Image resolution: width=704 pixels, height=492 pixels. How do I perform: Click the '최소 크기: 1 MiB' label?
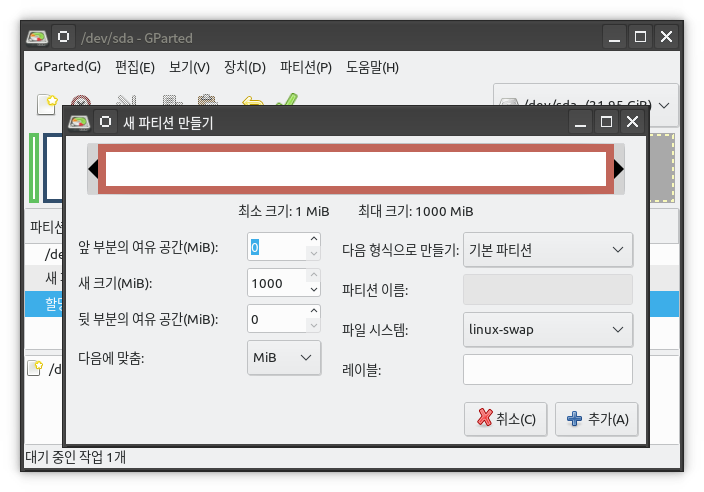pyautogui.click(x=284, y=211)
